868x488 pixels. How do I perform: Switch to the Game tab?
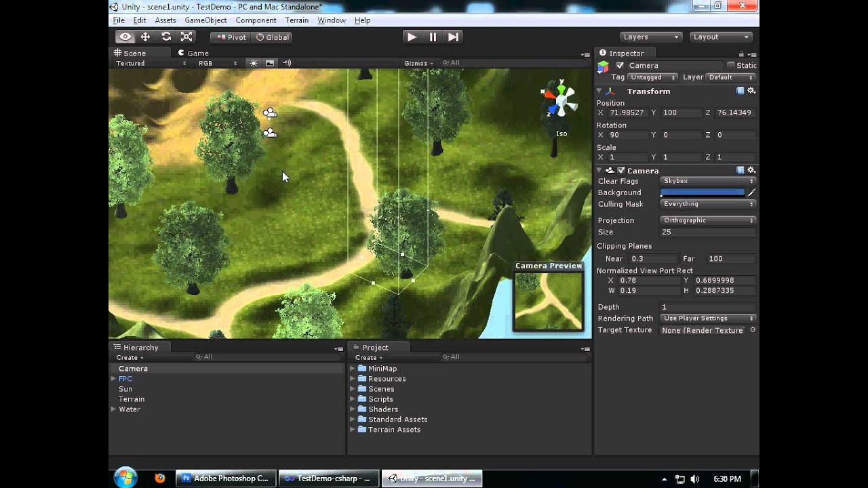pyautogui.click(x=193, y=53)
